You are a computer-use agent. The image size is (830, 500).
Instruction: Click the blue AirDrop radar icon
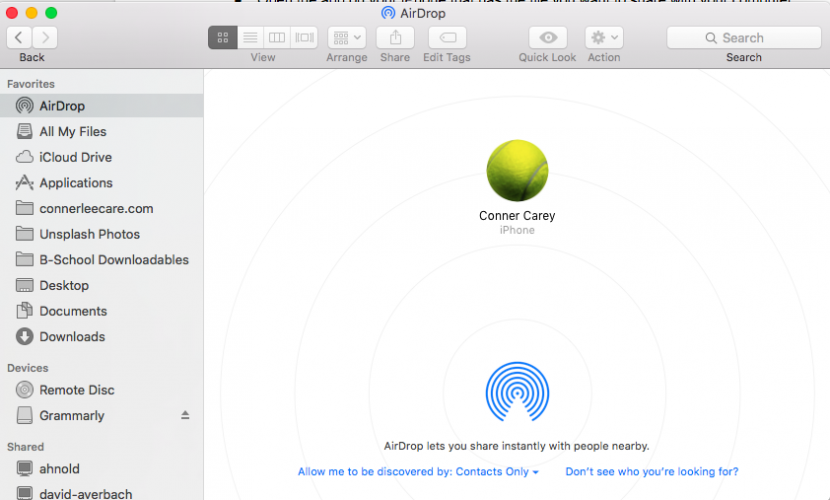pyautogui.click(x=517, y=392)
